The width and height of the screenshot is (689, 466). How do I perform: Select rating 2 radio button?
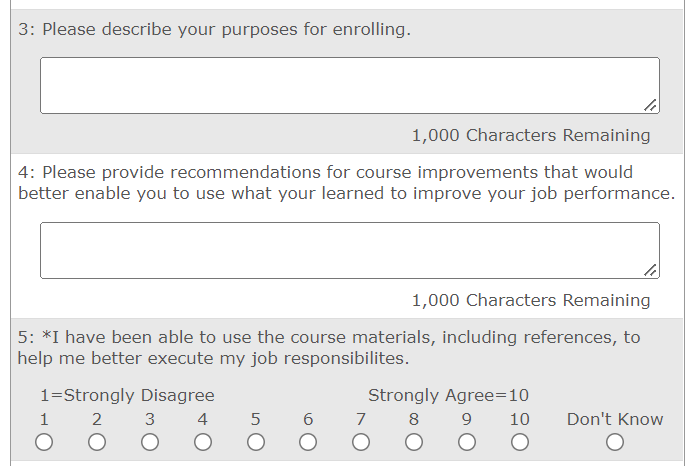click(x=97, y=442)
